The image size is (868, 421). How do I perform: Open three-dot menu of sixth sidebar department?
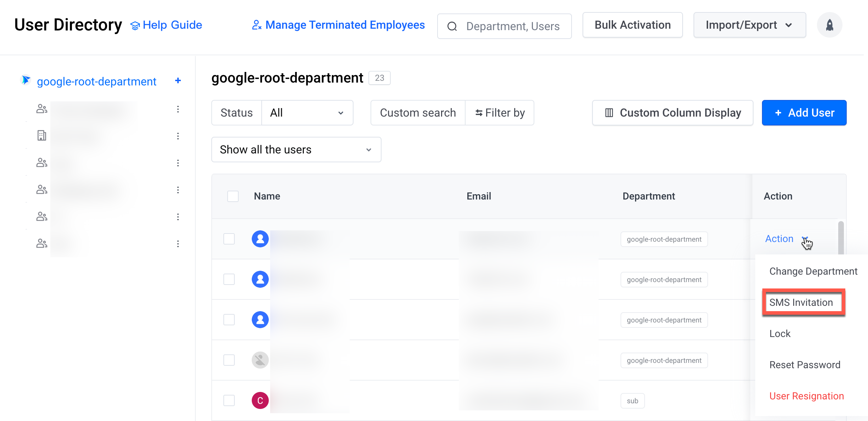[178, 244]
